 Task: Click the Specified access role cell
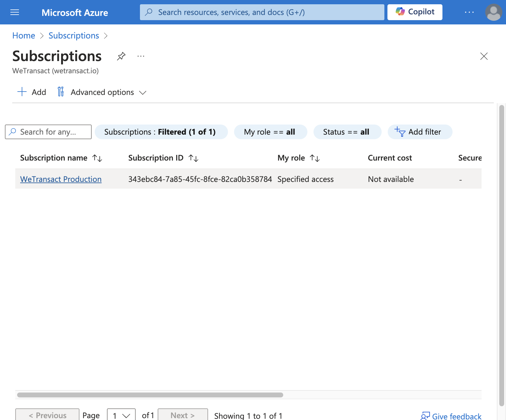point(305,179)
